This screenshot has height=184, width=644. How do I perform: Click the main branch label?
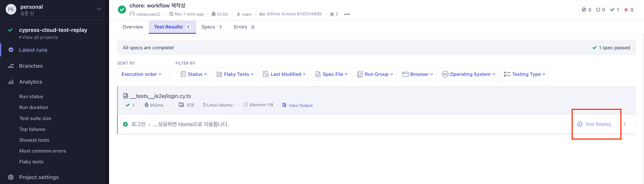click(247, 14)
